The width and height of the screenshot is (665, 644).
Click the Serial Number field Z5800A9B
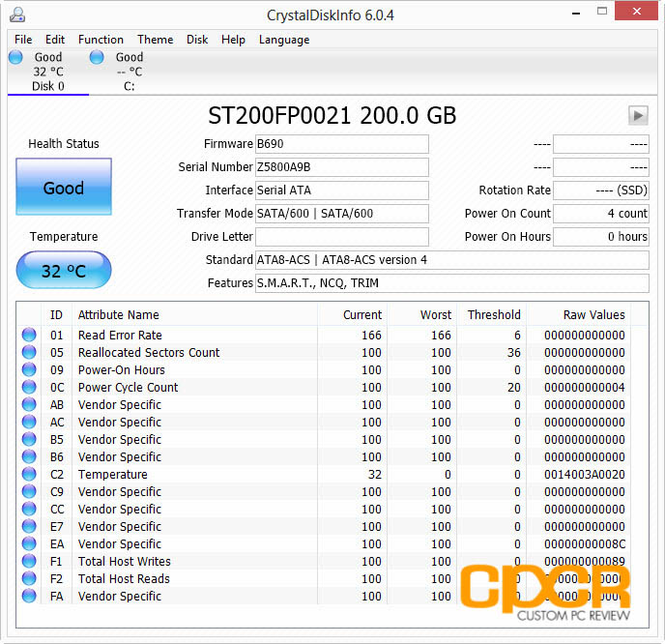pyautogui.click(x=342, y=167)
